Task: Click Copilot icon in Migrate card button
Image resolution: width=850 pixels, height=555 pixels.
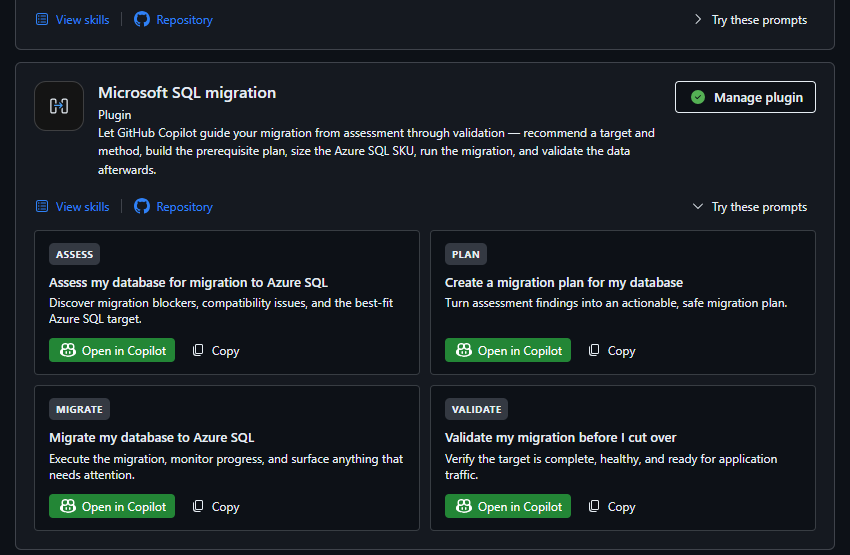Action: pyautogui.click(x=68, y=506)
